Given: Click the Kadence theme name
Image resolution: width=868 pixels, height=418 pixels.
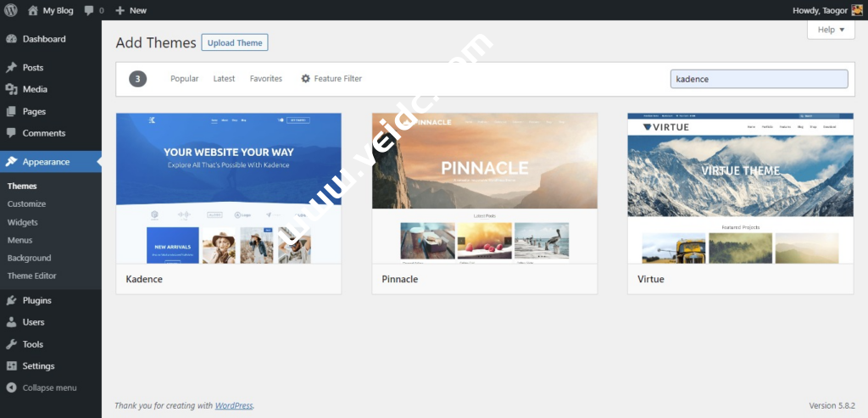Looking at the screenshot, I should pyautogui.click(x=144, y=279).
